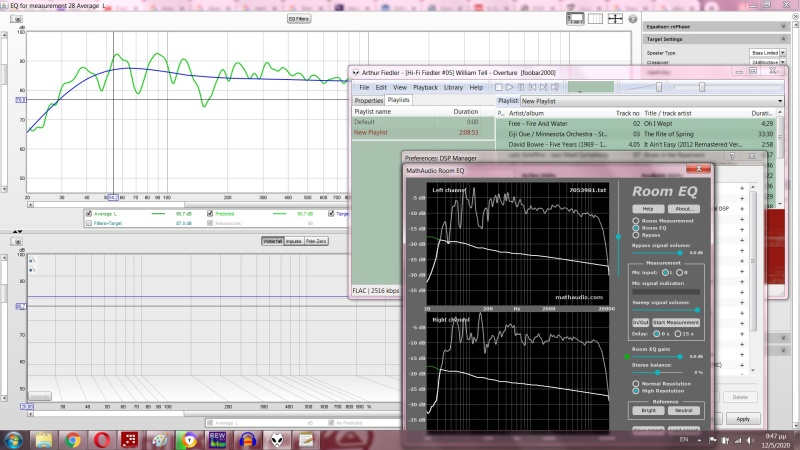Open Opera browser from taskbar
Image resolution: width=800 pixels, height=450 pixels.
[102, 440]
